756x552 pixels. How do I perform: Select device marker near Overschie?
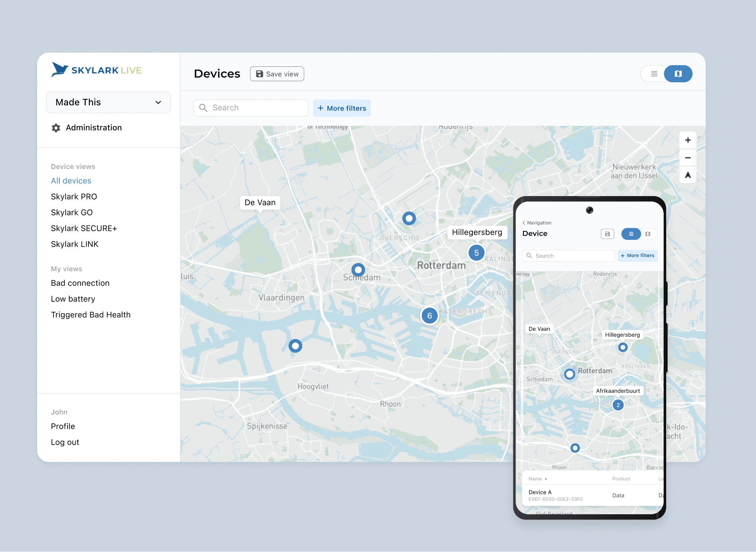(409, 219)
